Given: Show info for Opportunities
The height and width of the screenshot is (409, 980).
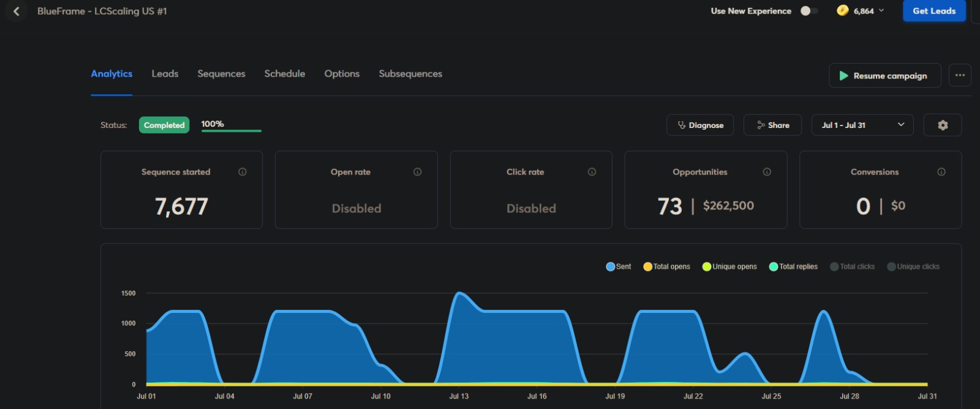Looking at the screenshot, I should [x=767, y=172].
